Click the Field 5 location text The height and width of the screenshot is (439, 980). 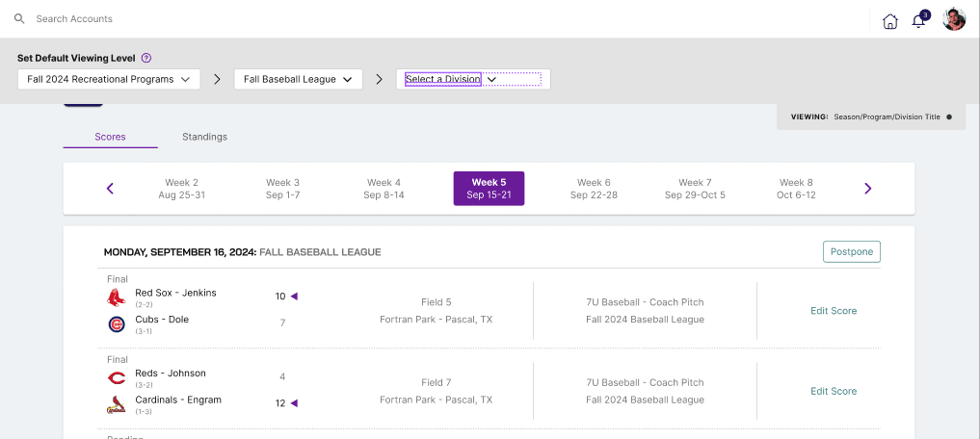click(x=437, y=302)
